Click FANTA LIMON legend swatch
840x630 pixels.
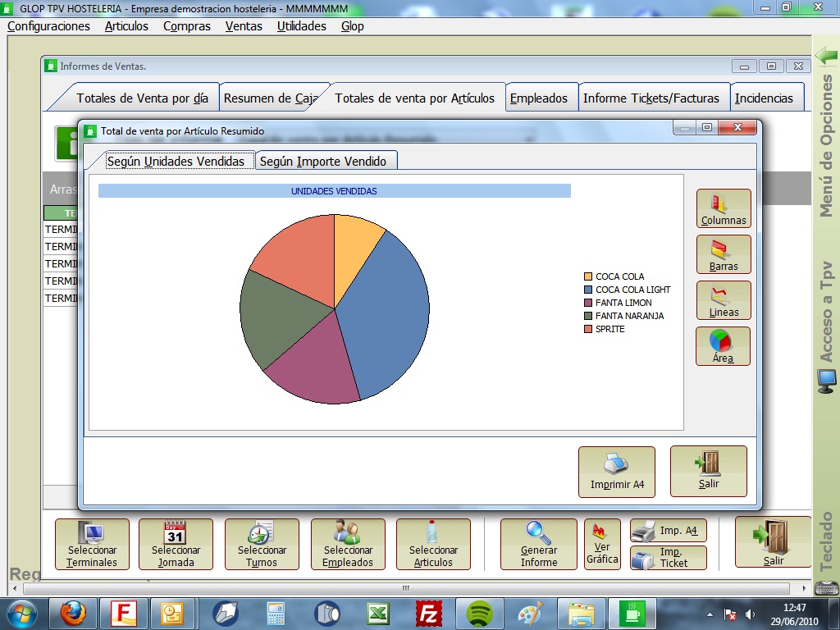pyautogui.click(x=588, y=303)
